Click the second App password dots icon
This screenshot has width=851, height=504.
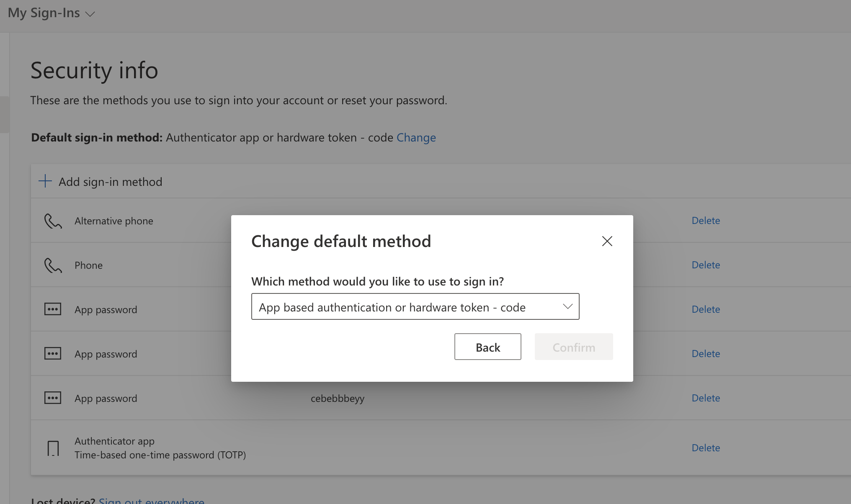(53, 353)
